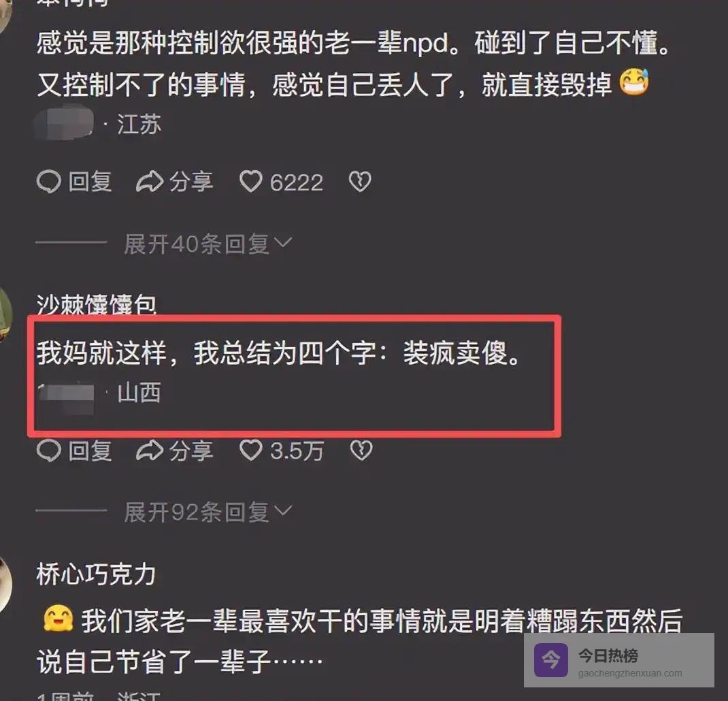Like the comment with 6222 likes

point(250,181)
